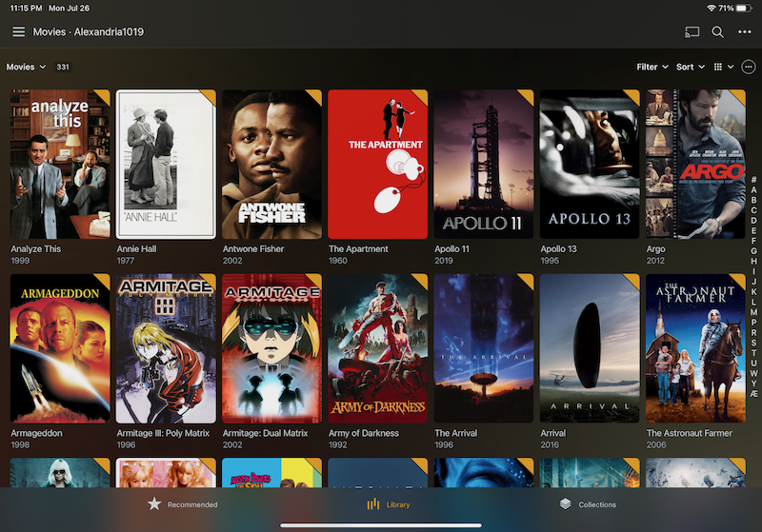The width and height of the screenshot is (762, 532).
Task: Open the Antwone Fisher poster
Action: (x=272, y=164)
